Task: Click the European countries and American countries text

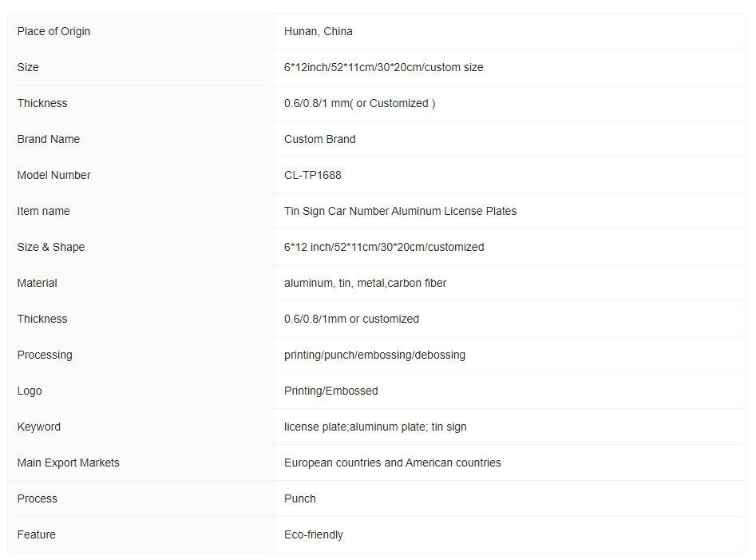Action: click(x=393, y=463)
